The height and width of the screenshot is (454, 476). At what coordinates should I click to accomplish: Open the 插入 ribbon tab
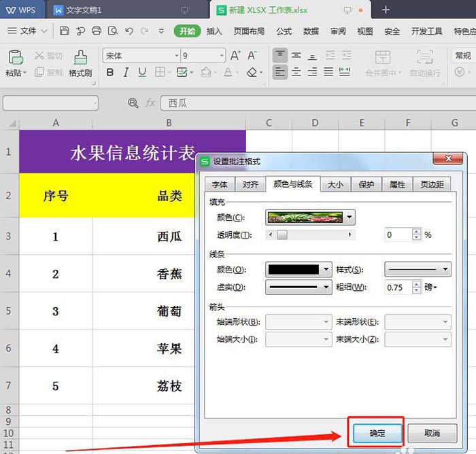(x=214, y=31)
